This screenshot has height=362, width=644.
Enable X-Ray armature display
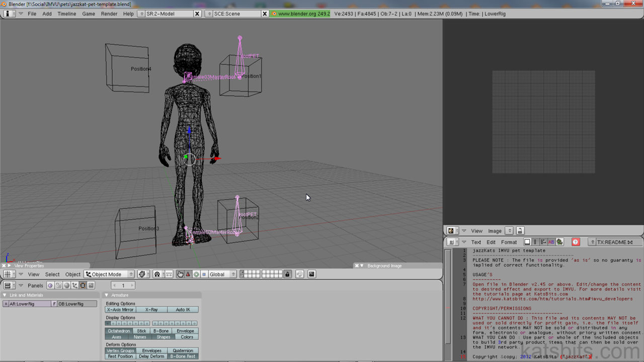click(x=151, y=309)
